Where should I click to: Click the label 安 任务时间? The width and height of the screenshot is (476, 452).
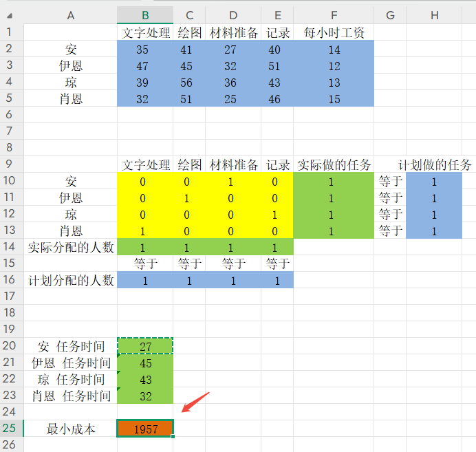click(x=71, y=346)
